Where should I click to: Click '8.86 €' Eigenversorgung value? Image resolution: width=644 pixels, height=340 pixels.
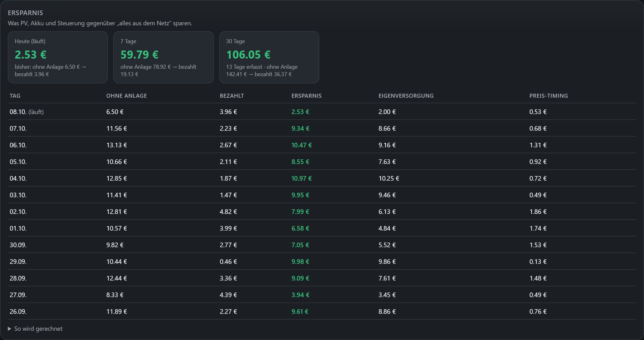click(387, 311)
